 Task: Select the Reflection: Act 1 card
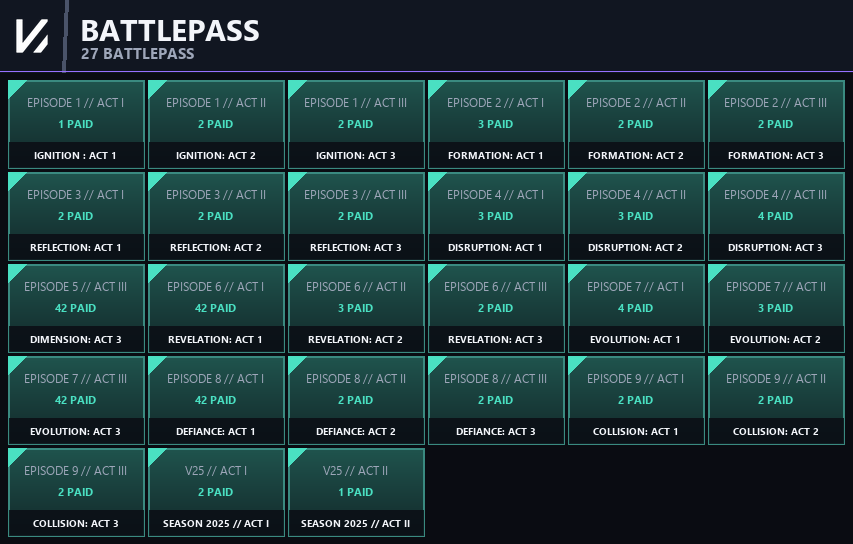coord(76,217)
